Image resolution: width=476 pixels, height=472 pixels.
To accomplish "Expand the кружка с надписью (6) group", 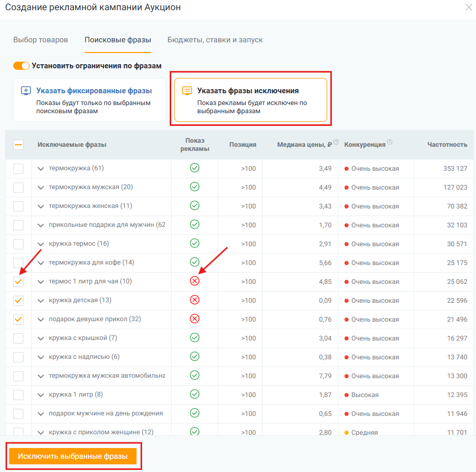I will point(41,357).
